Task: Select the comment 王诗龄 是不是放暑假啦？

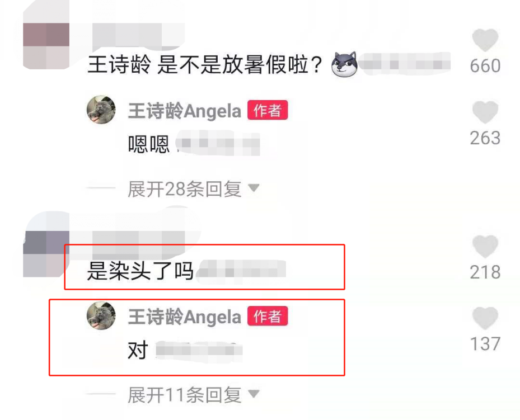Action: (204, 64)
